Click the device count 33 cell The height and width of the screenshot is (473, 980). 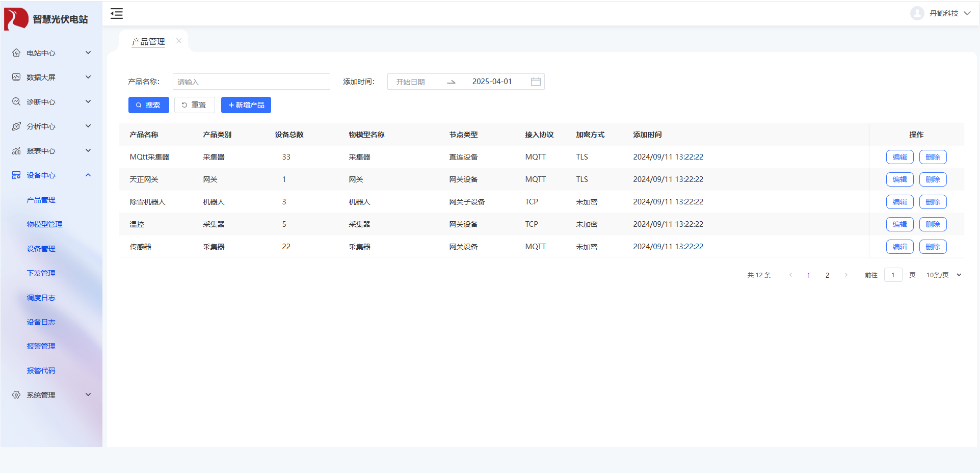click(x=286, y=157)
